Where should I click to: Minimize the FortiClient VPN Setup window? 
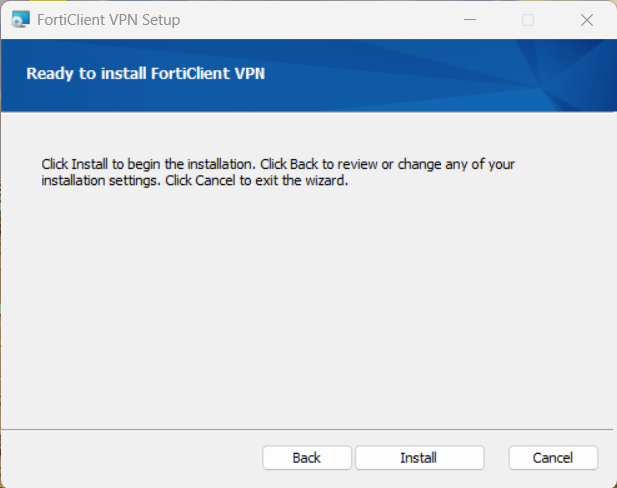click(x=470, y=20)
